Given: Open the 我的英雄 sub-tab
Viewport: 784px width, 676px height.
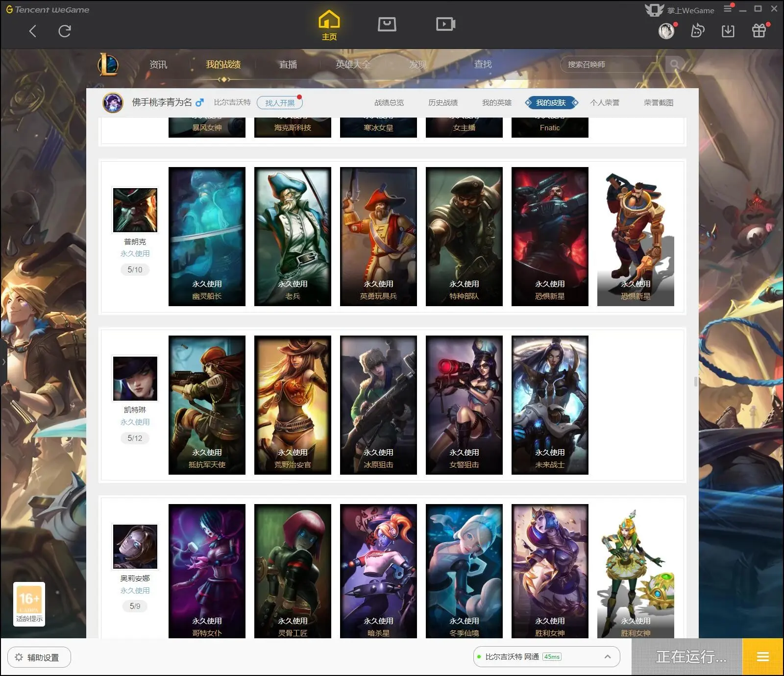Looking at the screenshot, I should [497, 103].
